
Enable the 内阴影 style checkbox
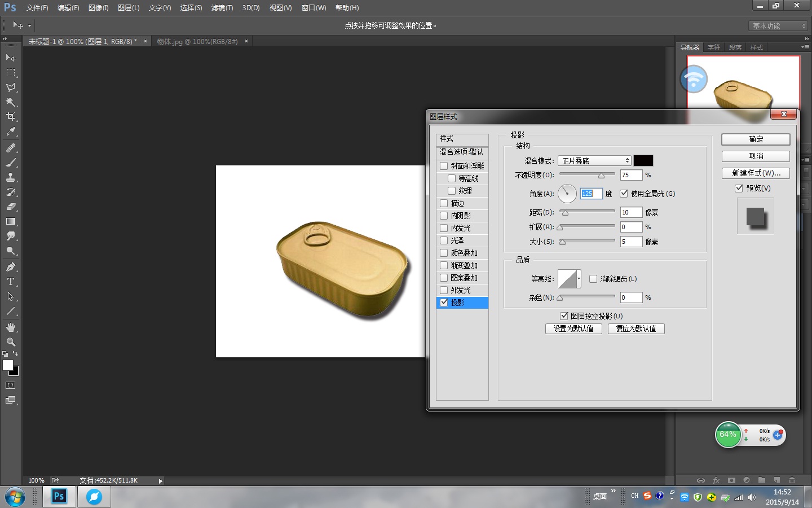click(444, 216)
